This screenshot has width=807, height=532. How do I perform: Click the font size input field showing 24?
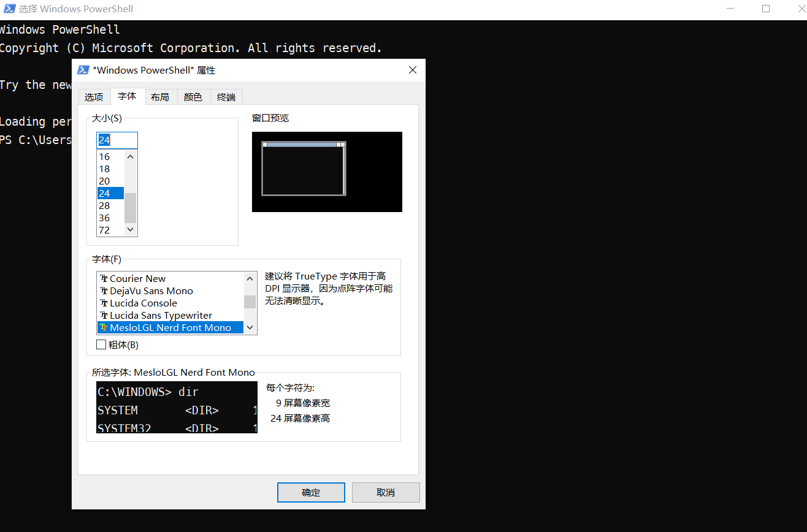pyautogui.click(x=117, y=140)
